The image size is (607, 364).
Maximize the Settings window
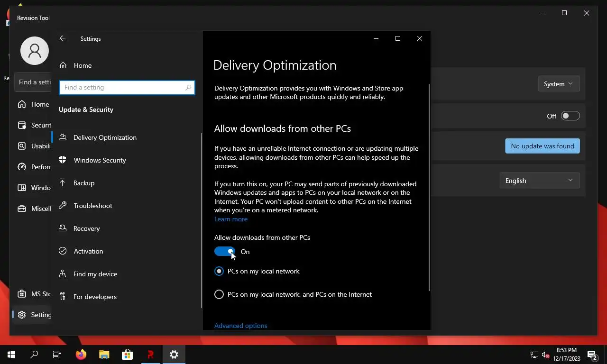click(398, 38)
